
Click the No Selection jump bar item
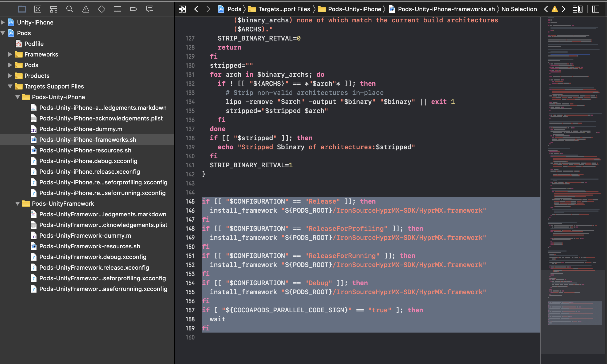519,9
